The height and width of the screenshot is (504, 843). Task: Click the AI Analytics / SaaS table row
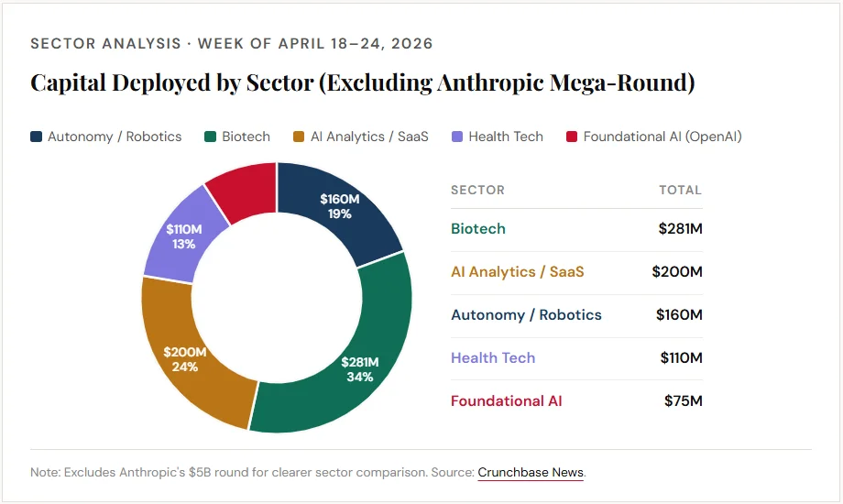(575, 272)
